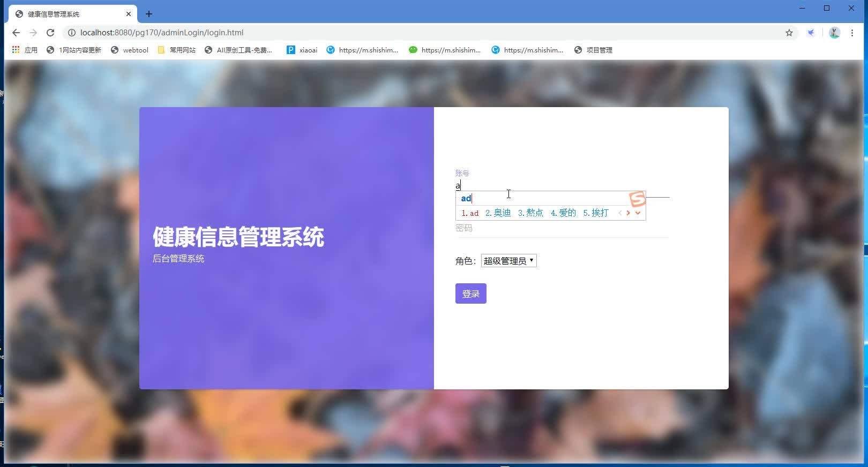The height and width of the screenshot is (467, 868).
Task: Choose IME candidate 5. 挨打
Action: pyautogui.click(x=596, y=213)
